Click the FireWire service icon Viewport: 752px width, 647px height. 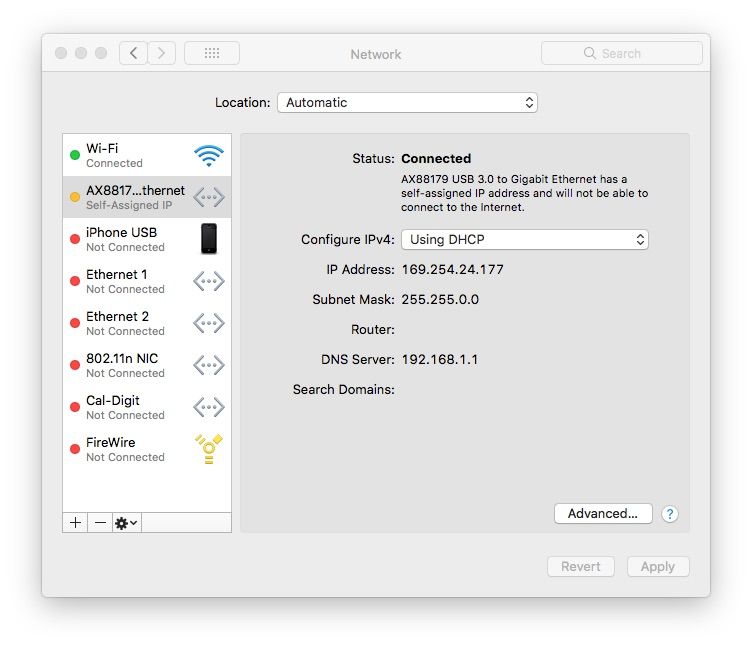point(208,449)
